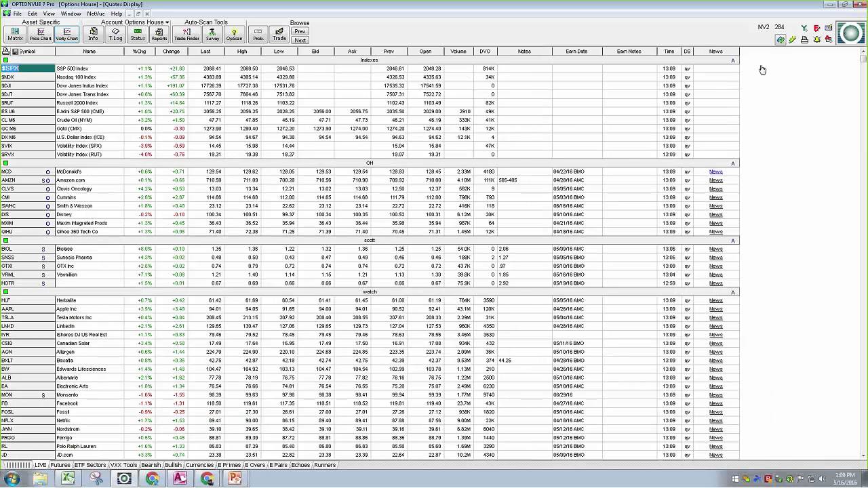Viewport: 868px width, 488px height.
Task: Open the T.Log transaction log
Action: tap(115, 34)
